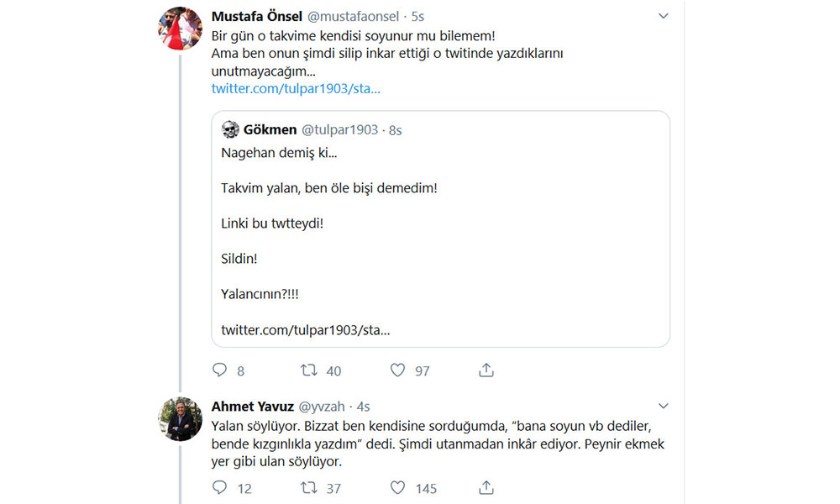This screenshot has width=840, height=504.
Task: Click the Ahmet Yavuz display name
Action: pyautogui.click(x=253, y=407)
